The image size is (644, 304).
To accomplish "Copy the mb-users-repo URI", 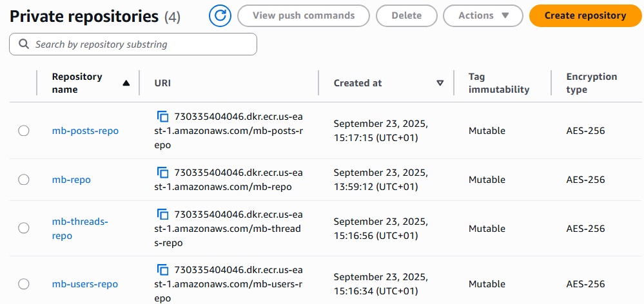I will [x=162, y=270].
